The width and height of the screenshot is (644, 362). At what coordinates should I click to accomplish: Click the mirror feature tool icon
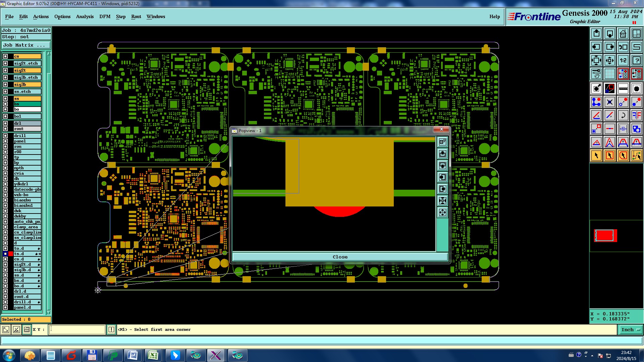(x=636, y=116)
